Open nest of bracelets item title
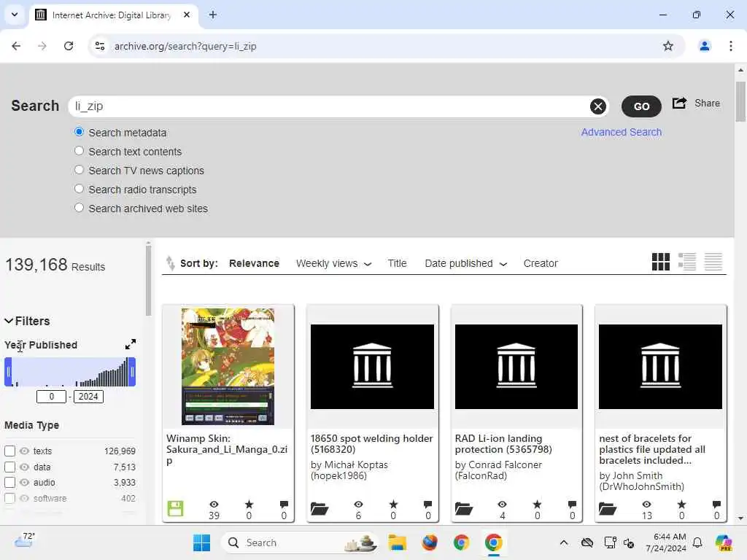This screenshot has height=560, width=747. pyautogui.click(x=651, y=449)
